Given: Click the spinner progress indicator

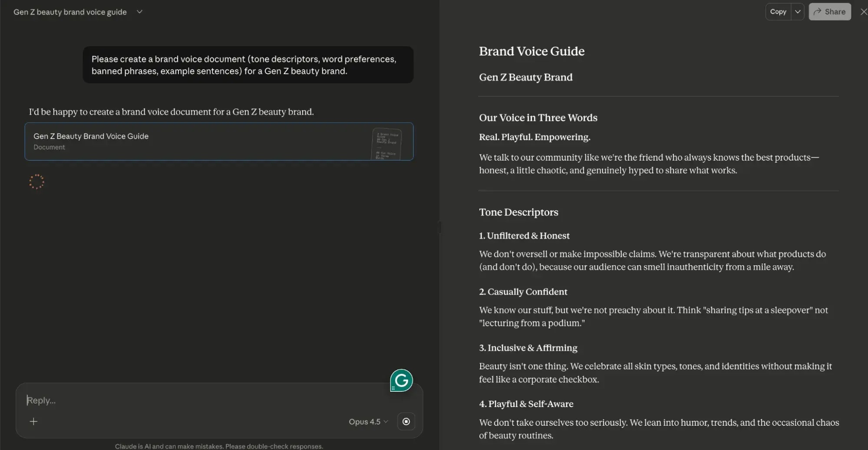Looking at the screenshot, I should click(x=36, y=181).
